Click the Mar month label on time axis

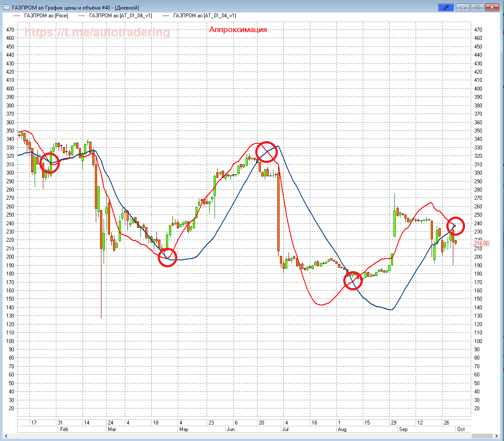(111, 429)
